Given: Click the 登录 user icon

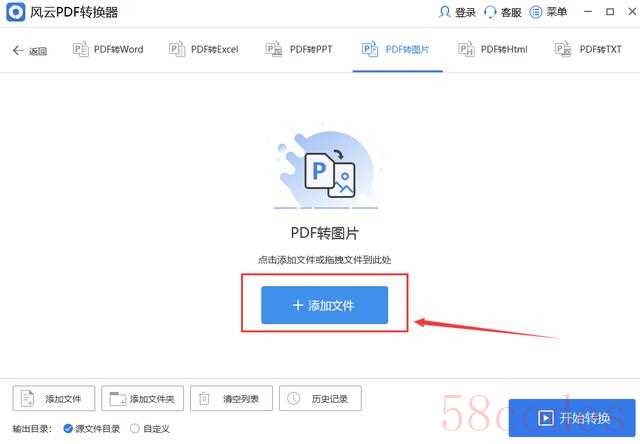Looking at the screenshot, I should 444,12.
